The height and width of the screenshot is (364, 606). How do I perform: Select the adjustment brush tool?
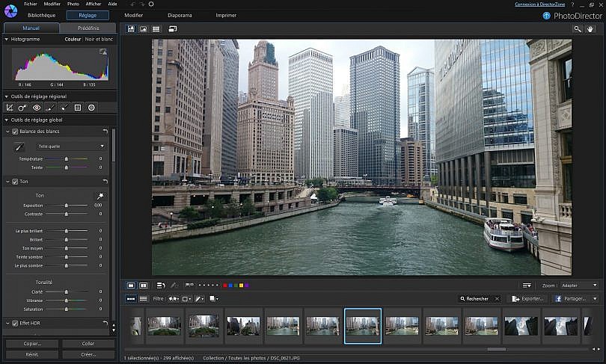pyautogui.click(x=50, y=108)
